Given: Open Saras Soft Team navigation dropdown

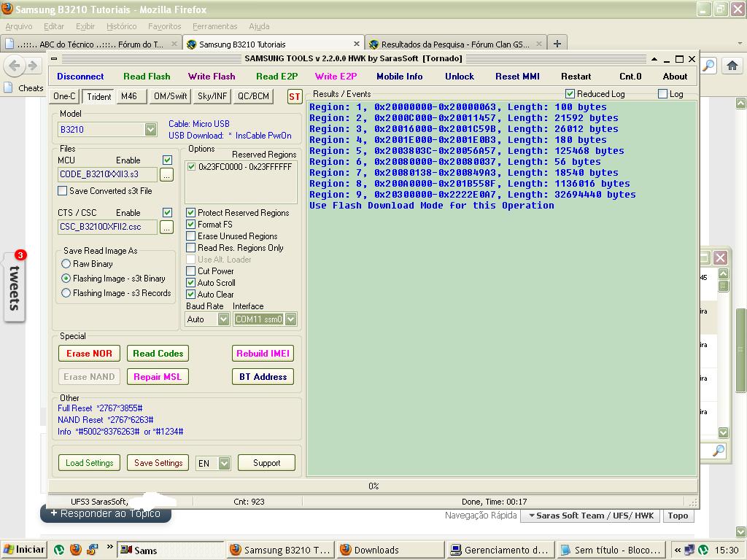Looking at the screenshot, I should [590, 516].
